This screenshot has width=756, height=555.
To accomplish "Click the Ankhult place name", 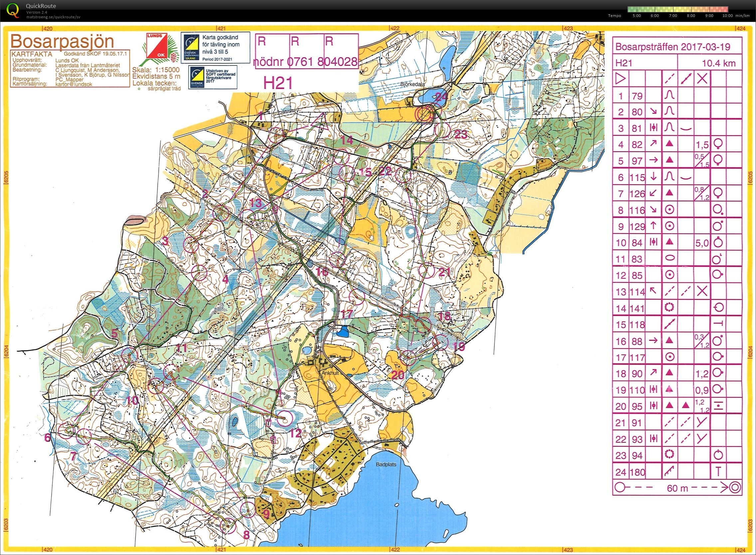I will point(330,373).
